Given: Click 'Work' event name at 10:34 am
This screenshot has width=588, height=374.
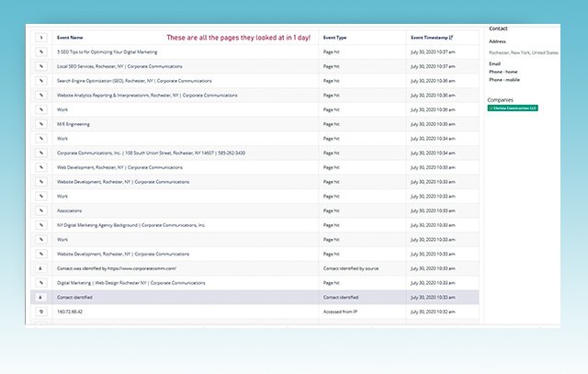Looking at the screenshot, I should tap(62, 139).
